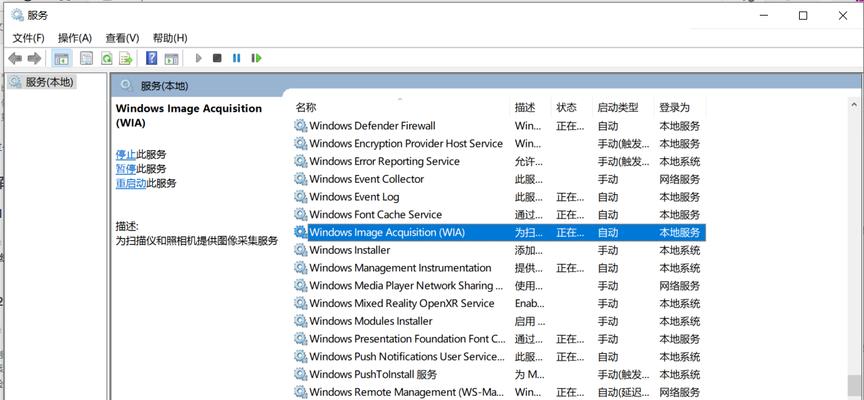Click Enab... description cell of Mixed Reality OpenXR
This screenshot has width=864, height=400.
coord(529,304)
